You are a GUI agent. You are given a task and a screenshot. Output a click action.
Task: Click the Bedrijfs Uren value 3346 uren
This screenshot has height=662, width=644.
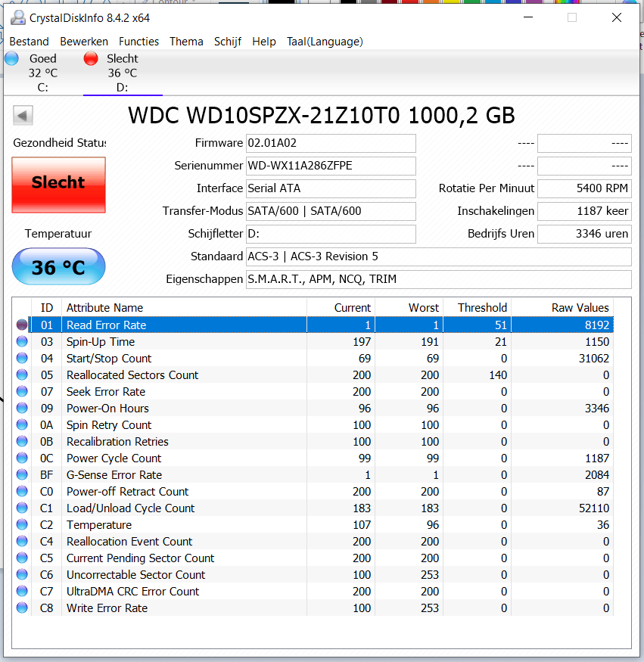coord(584,234)
